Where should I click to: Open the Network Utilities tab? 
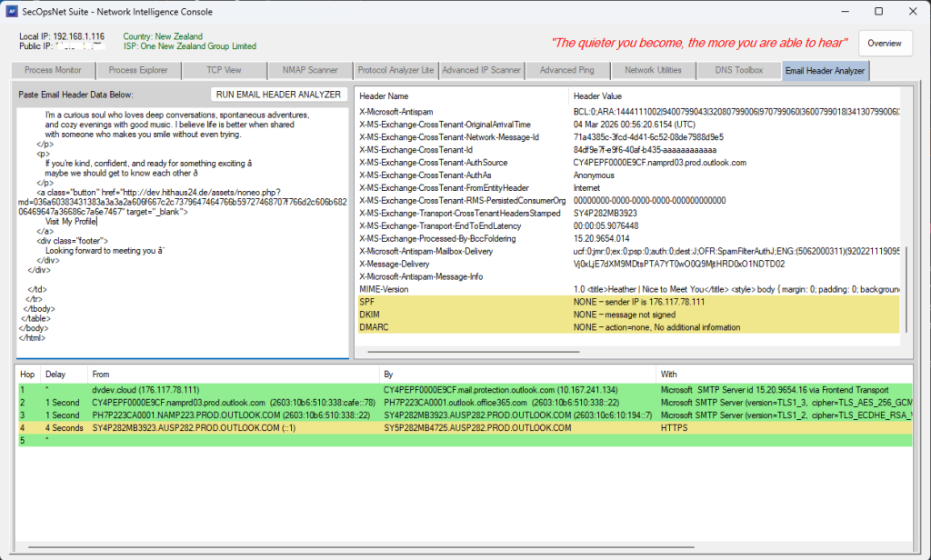pos(652,70)
